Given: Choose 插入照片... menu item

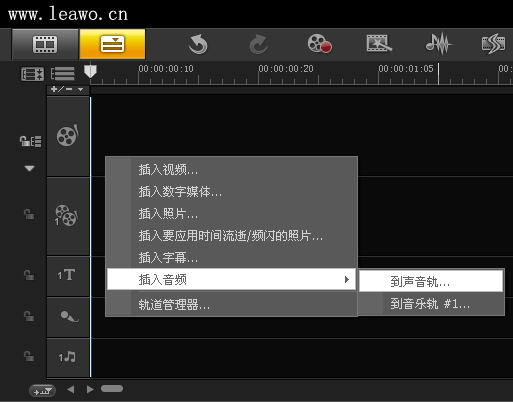Looking at the screenshot, I should click(x=232, y=214).
